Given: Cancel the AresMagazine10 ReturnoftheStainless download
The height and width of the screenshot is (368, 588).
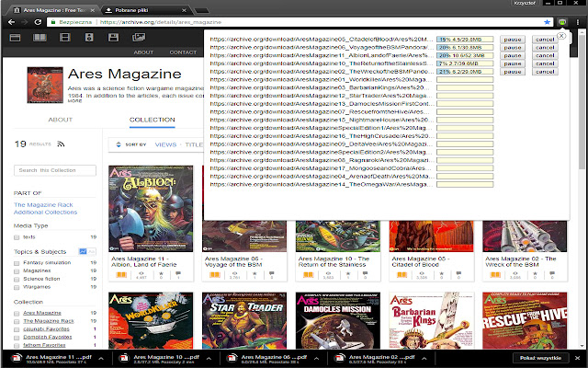Looking at the screenshot, I should point(545,63).
